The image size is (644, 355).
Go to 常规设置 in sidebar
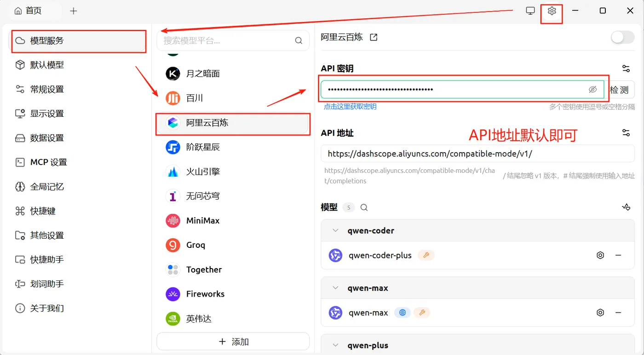pos(79,90)
